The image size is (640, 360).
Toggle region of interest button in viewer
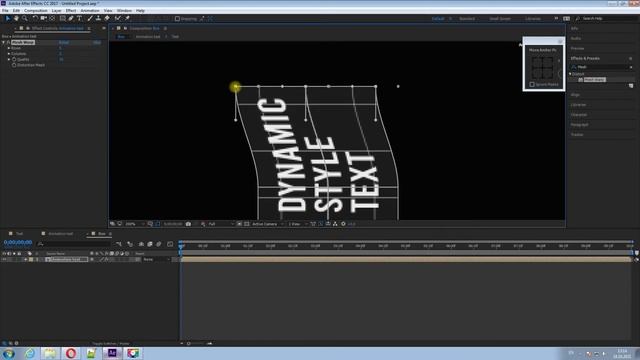[239, 224]
